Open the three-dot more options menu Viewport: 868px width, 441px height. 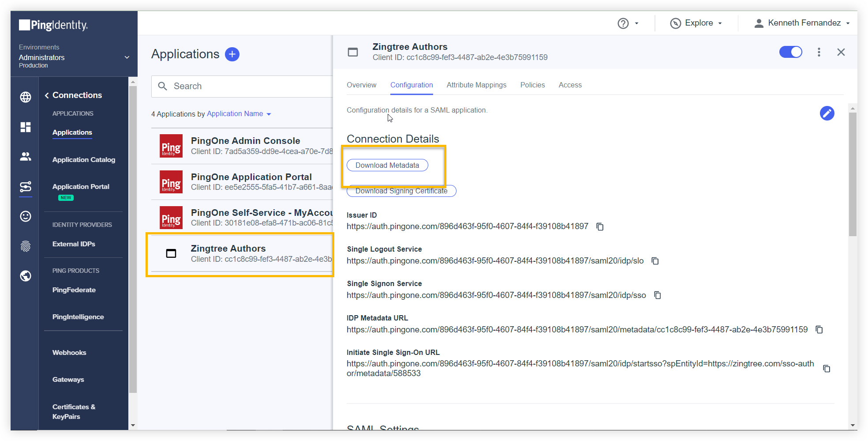point(819,52)
